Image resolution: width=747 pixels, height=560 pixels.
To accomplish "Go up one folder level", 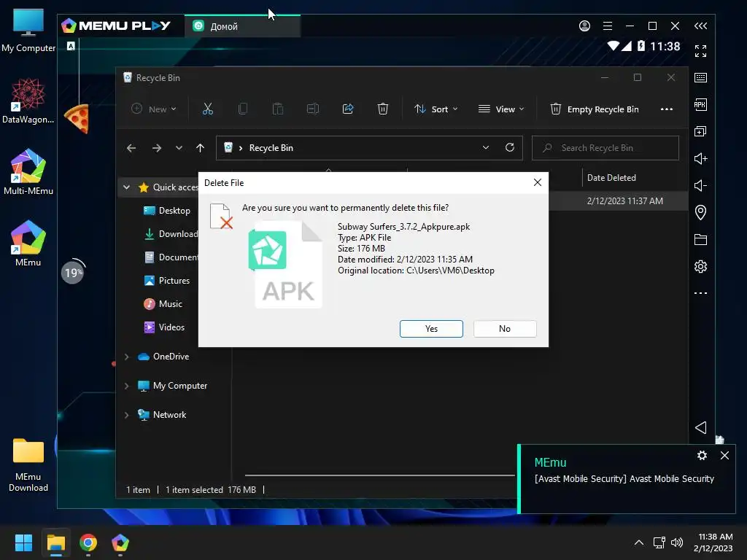I will [200, 148].
